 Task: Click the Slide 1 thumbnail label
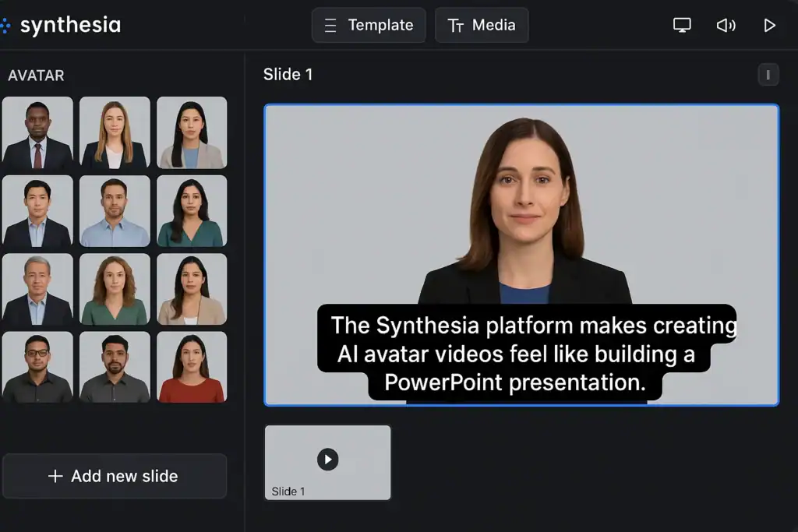point(288,491)
